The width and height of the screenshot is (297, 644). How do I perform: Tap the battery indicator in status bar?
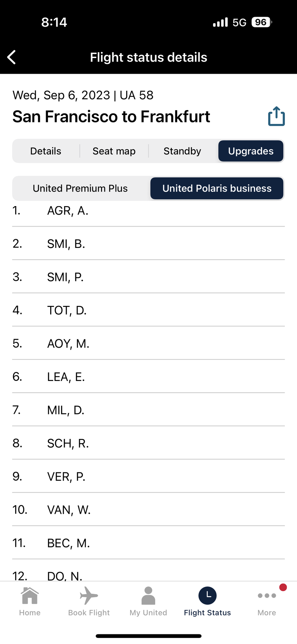tap(261, 22)
